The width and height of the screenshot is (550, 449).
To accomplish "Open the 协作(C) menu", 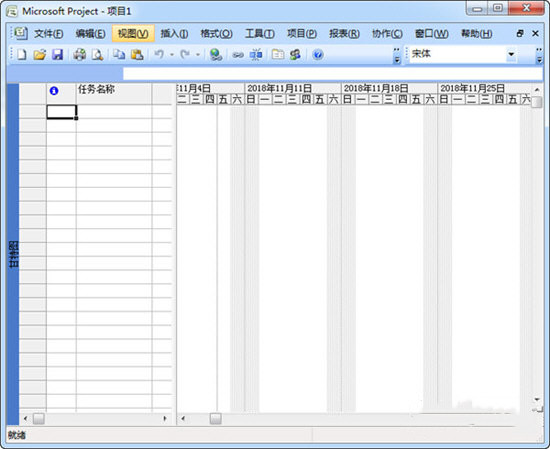I will click(387, 34).
